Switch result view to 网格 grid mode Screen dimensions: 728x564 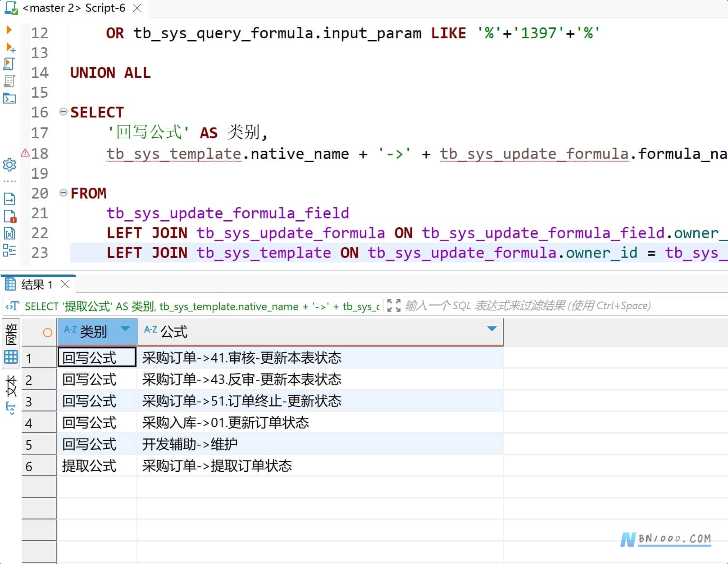pos(11,344)
